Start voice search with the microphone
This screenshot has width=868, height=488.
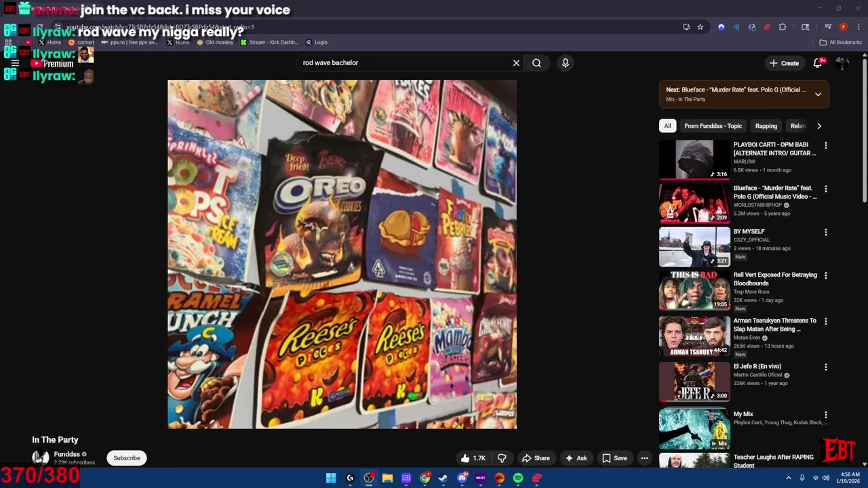565,63
